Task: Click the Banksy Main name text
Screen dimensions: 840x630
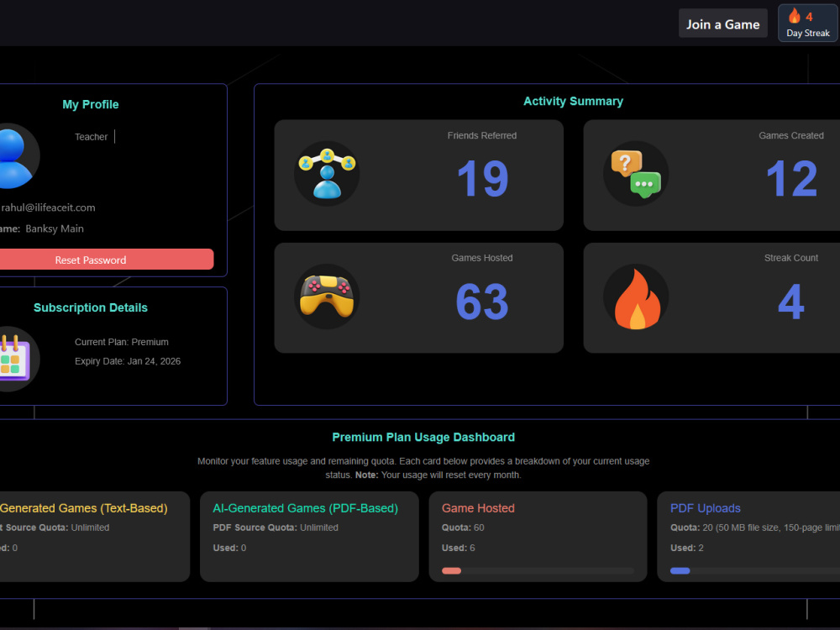Action: pos(55,228)
